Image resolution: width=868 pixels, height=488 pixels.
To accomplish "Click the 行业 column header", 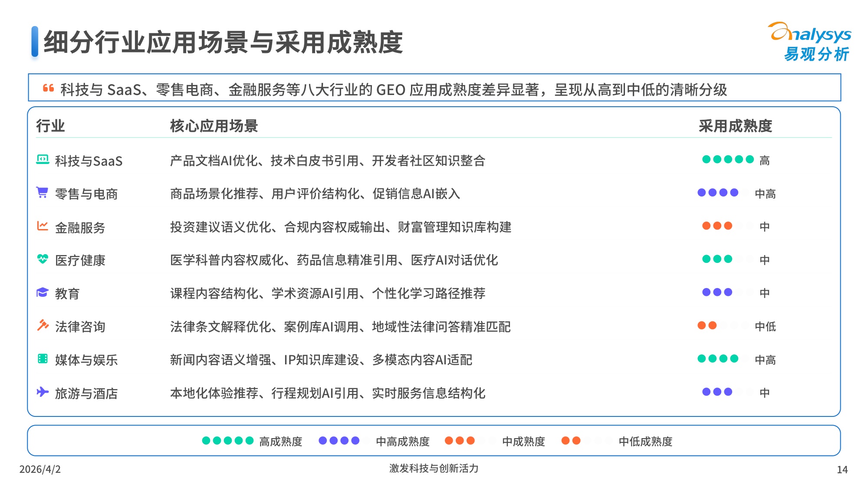I will tap(50, 126).
